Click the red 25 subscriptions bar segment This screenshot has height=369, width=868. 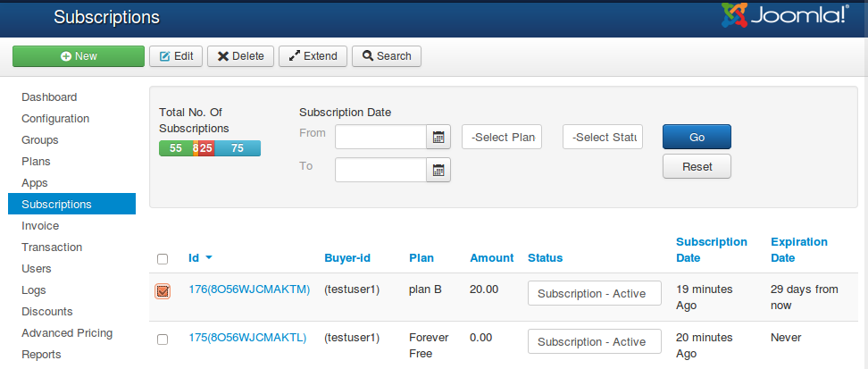pos(206,148)
